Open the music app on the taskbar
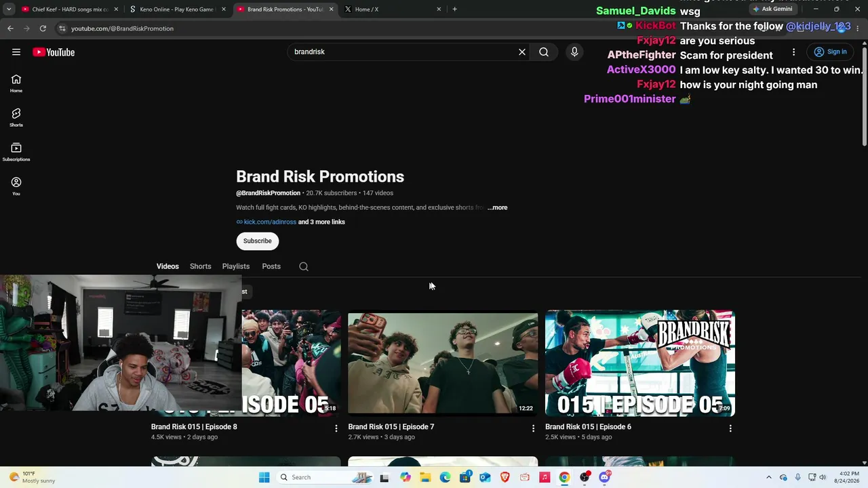Viewport: 868px width, 488px height. [x=545, y=477]
